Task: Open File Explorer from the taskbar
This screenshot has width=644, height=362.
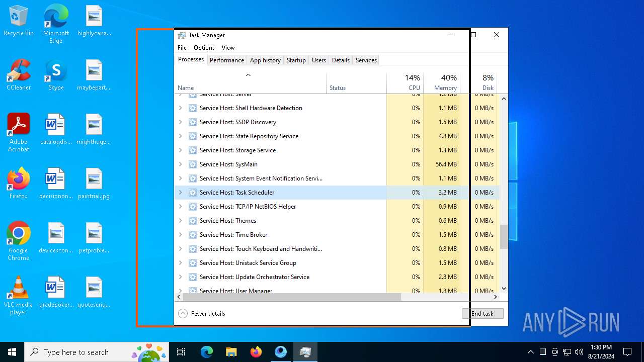Action: (231, 352)
